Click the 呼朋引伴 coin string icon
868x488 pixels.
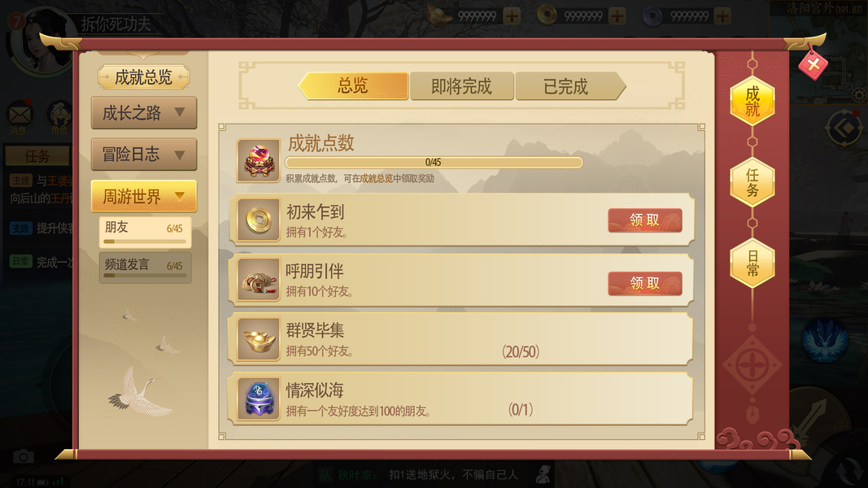click(x=259, y=280)
